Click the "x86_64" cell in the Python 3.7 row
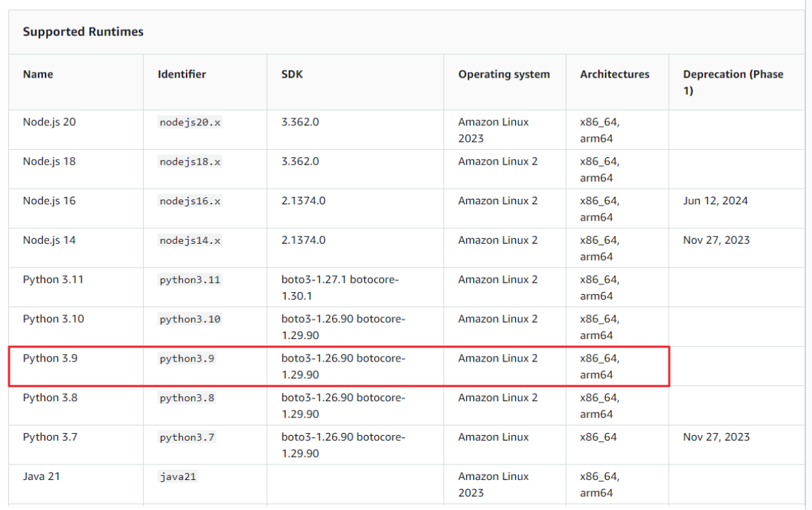This screenshot has height=510, width=812. click(x=599, y=437)
